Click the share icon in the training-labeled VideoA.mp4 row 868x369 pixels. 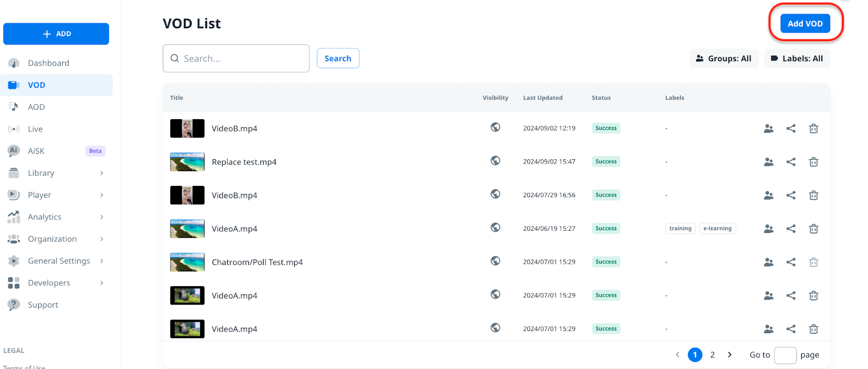pyautogui.click(x=791, y=229)
